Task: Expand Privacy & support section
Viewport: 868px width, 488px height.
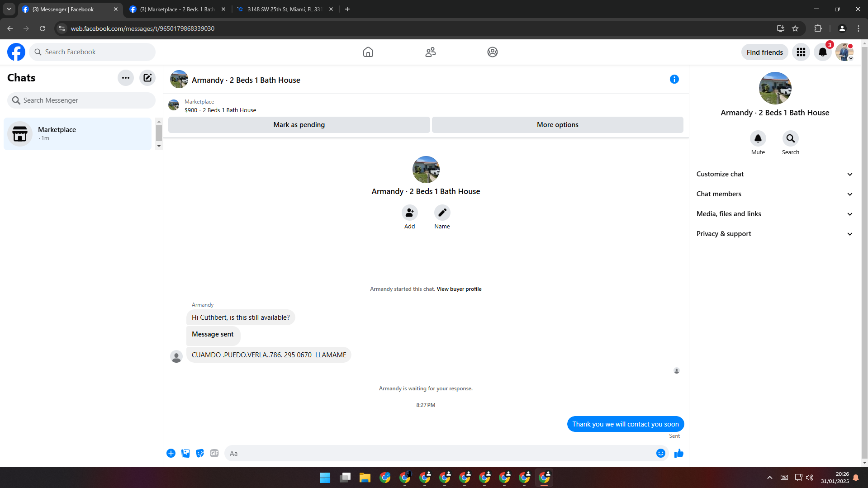Action: pos(775,234)
